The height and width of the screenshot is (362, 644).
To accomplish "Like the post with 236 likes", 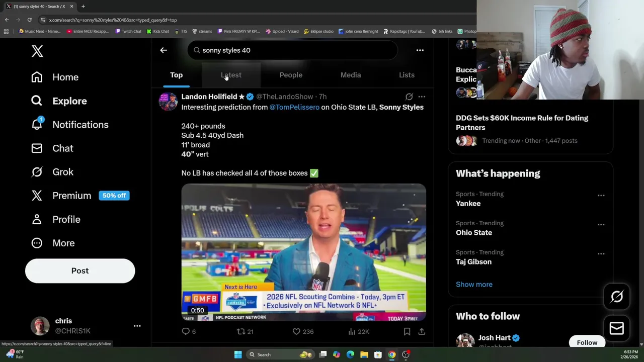I will point(296,331).
